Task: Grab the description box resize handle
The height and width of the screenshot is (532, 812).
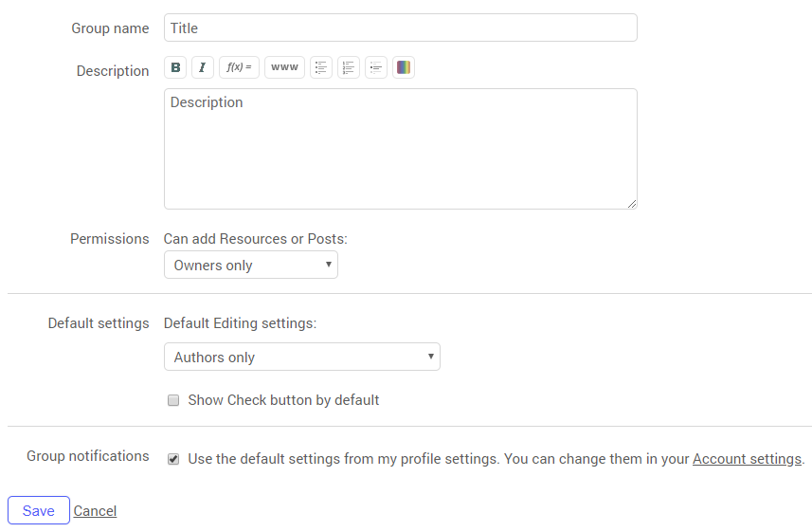Action: click(x=632, y=204)
